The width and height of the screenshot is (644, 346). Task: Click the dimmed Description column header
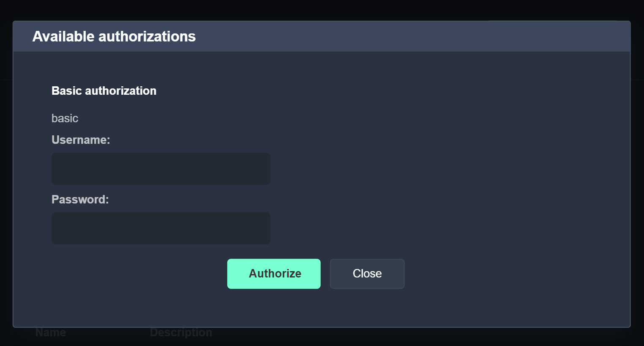(x=181, y=332)
